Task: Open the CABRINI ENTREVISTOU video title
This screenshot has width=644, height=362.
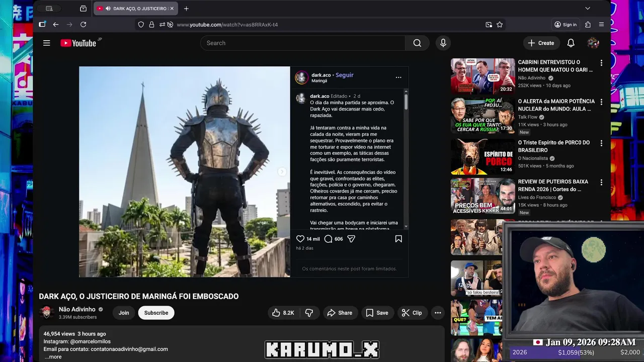Action: click(x=555, y=66)
